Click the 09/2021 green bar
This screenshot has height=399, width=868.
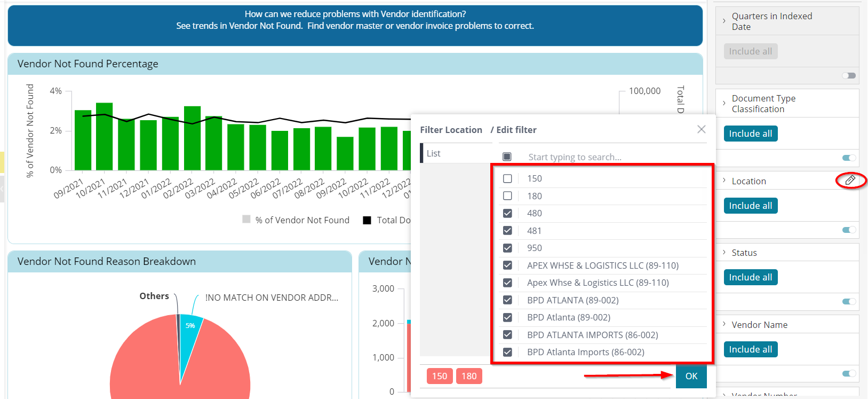coord(83,140)
